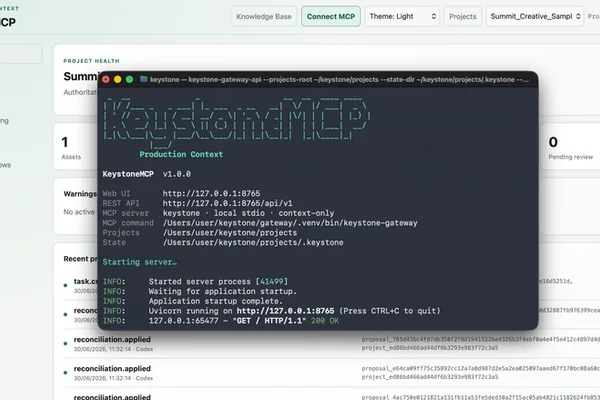600x400 pixels.
Task: Click the 'Production Context' heading in terminal
Action: tap(181, 154)
